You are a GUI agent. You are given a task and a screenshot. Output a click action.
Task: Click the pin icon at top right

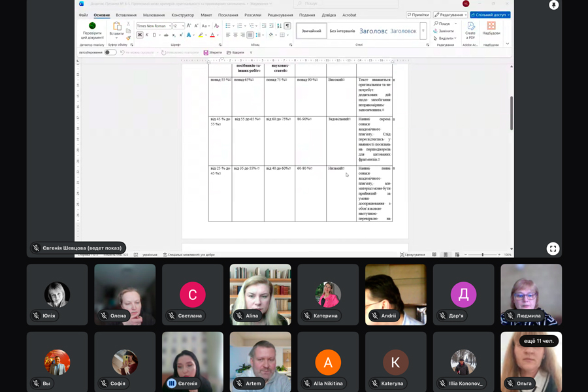click(x=554, y=5)
